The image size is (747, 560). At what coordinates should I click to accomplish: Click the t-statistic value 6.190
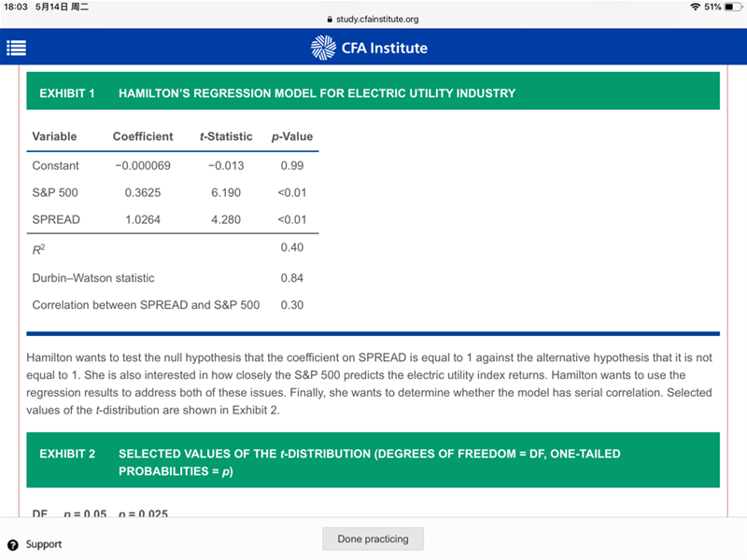point(226,193)
